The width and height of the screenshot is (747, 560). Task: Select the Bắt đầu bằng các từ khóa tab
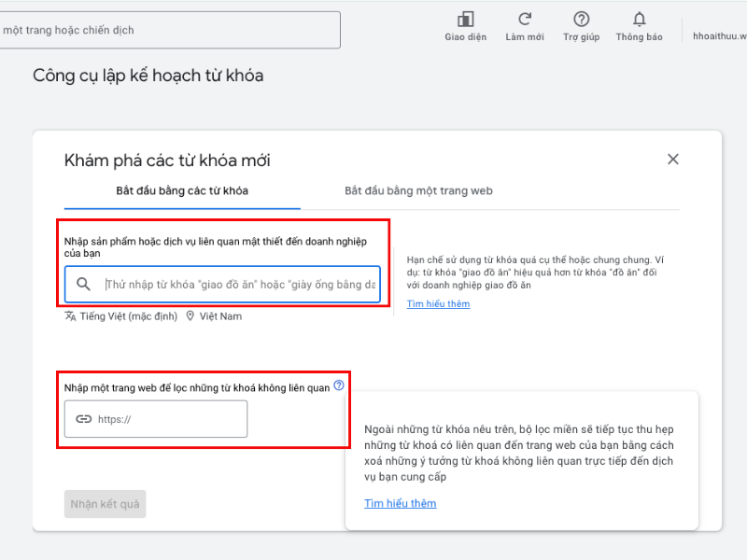[182, 191]
